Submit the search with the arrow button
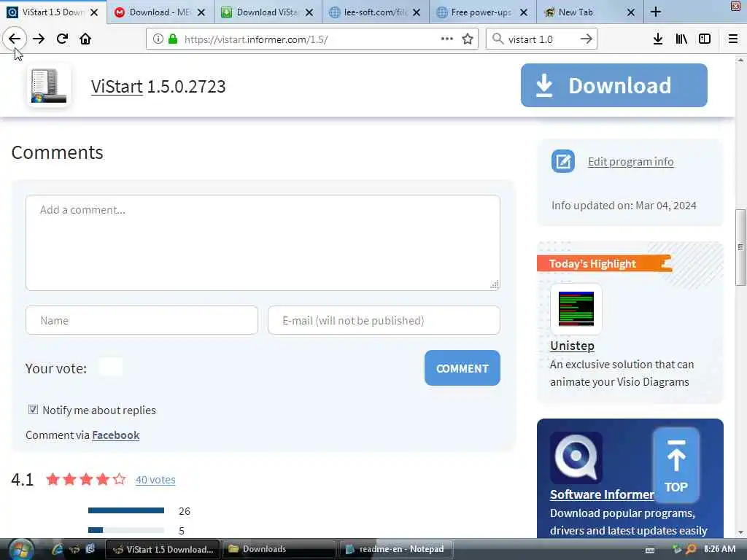Screen dimensions: 747x560 tap(587, 39)
